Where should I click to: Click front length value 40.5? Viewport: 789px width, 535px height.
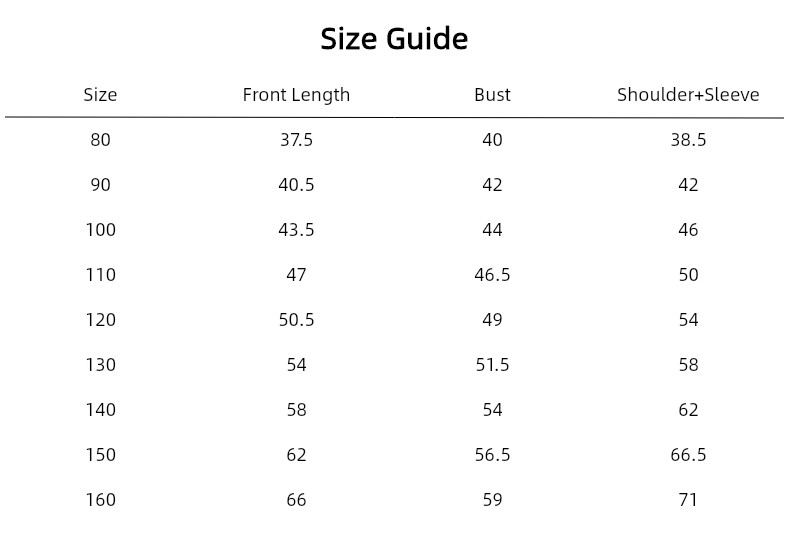click(296, 185)
